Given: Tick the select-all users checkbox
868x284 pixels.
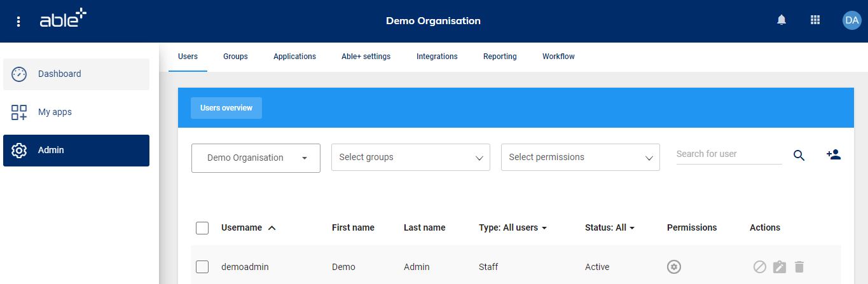Looking at the screenshot, I should click(202, 228).
